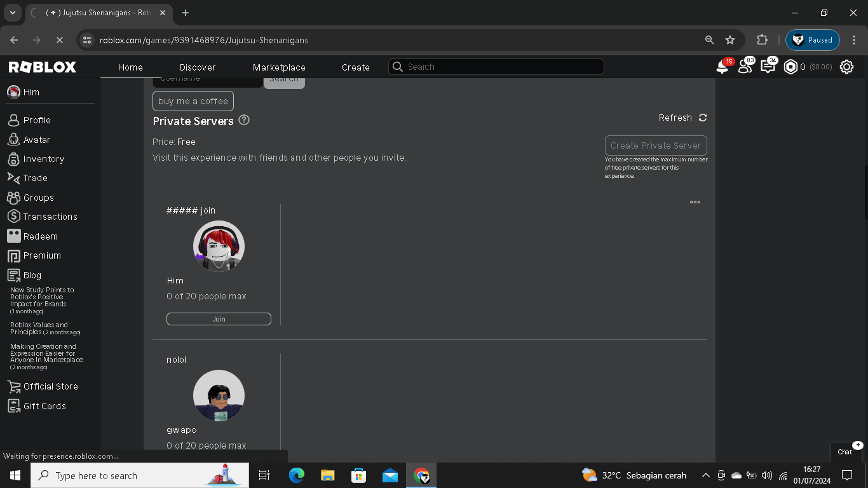
Task: Open the Marketplace page
Action: click(279, 67)
